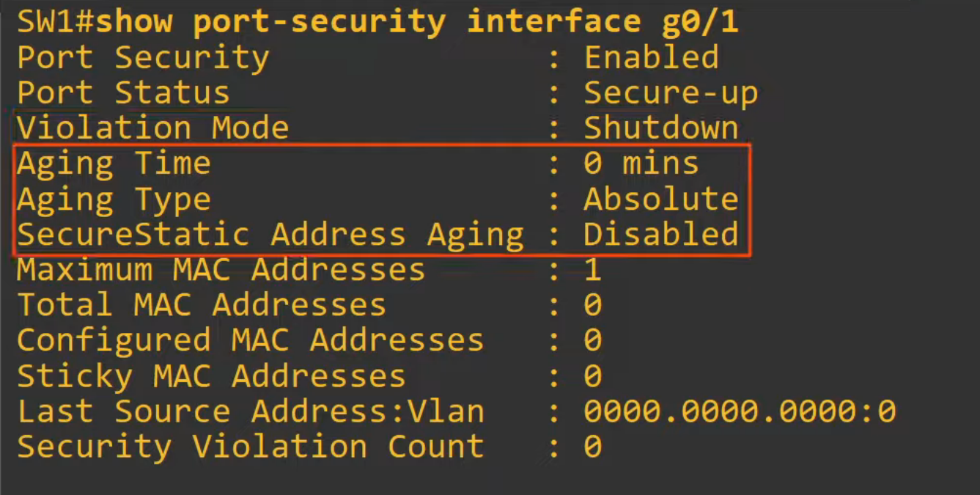Click the 'Security Violation Count' label
The height and width of the screenshot is (495, 980).
click(x=250, y=447)
